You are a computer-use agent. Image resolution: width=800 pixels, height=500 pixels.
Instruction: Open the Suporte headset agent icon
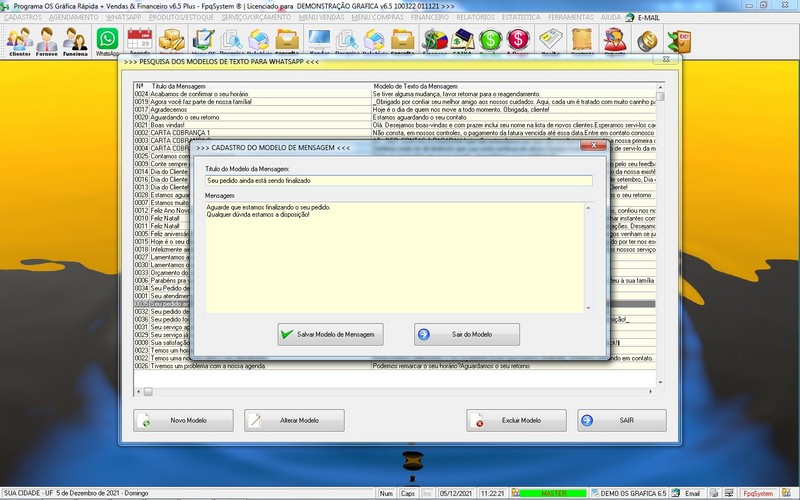tap(615, 41)
